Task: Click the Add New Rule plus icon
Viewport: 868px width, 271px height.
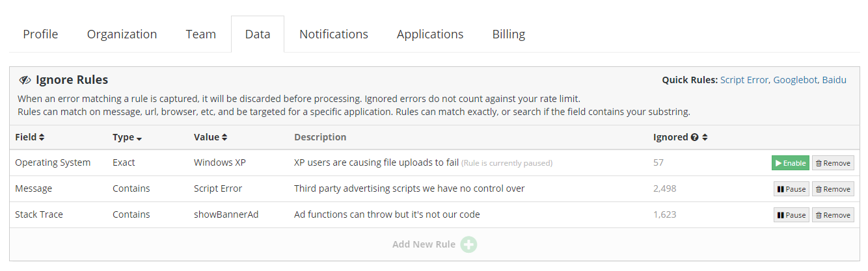Action: click(x=468, y=244)
